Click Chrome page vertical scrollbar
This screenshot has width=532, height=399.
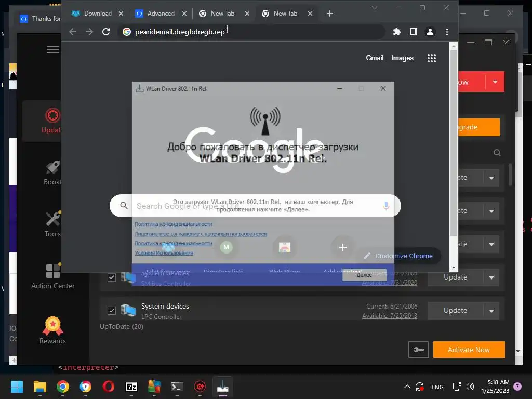click(x=454, y=142)
